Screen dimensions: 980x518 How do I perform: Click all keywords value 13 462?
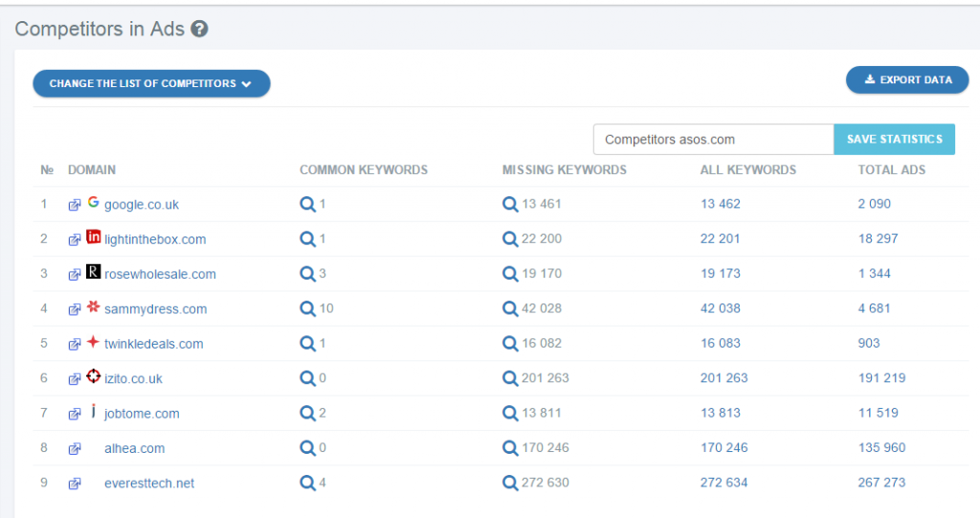coord(720,204)
